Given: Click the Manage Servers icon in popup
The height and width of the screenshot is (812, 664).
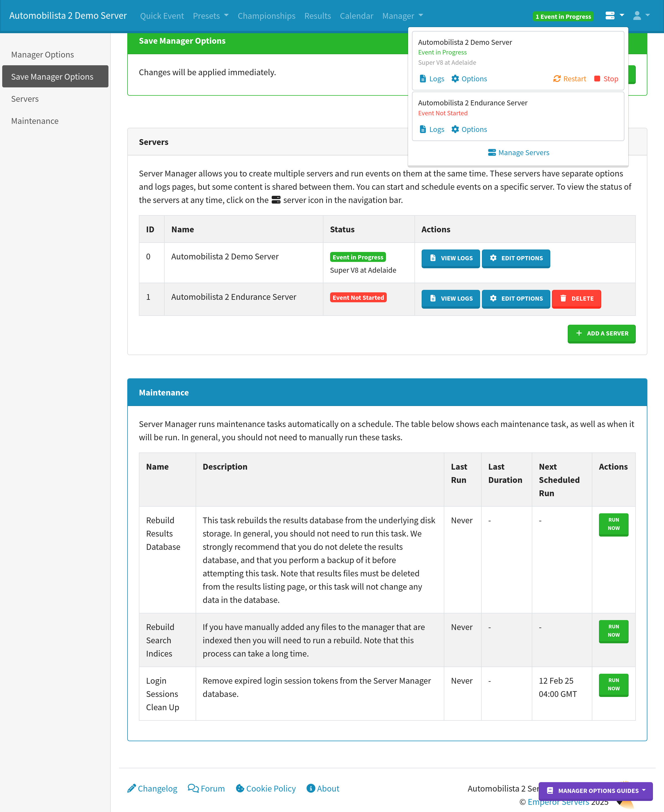Looking at the screenshot, I should point(492,153).
